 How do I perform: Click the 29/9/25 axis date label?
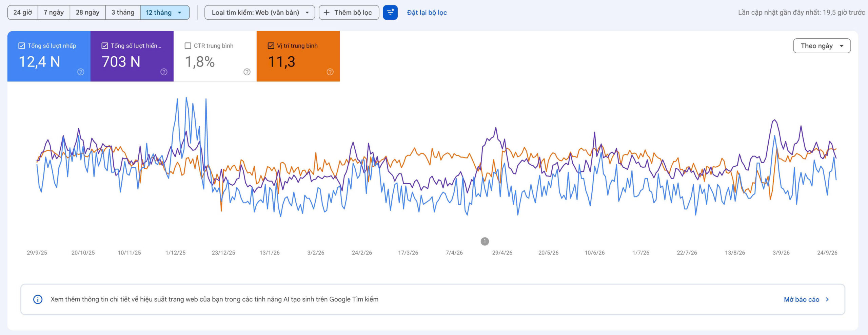tap(37, 253)
